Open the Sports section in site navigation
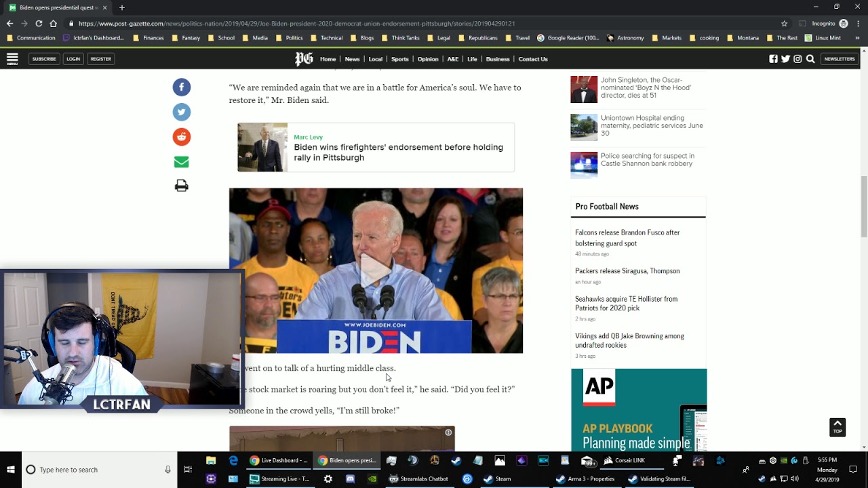Viewport: 868px width, 488px height. point(400,59)
